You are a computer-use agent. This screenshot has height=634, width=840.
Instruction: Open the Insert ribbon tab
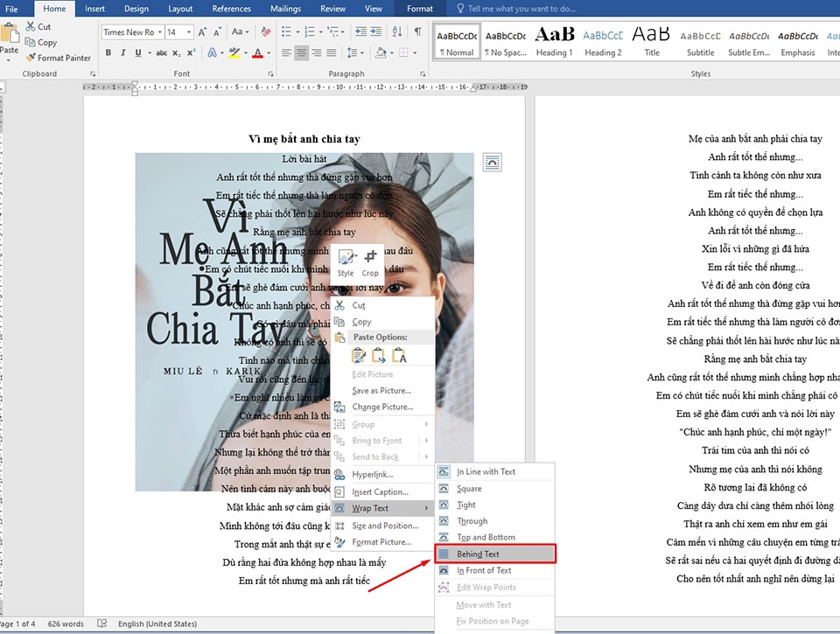click(x=94, y=9)
